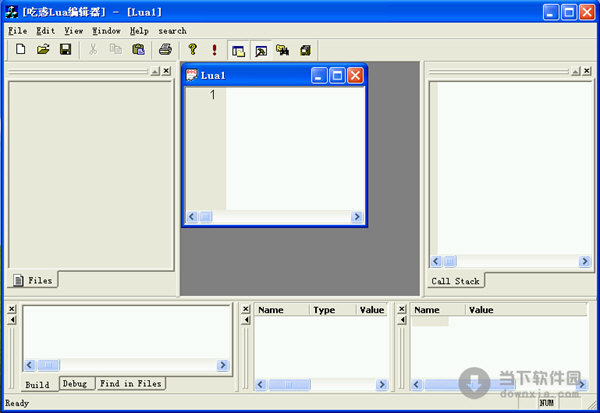The image size is (600, 413).
Task: Close the Files panel
Action: click(x=166, y=71)
